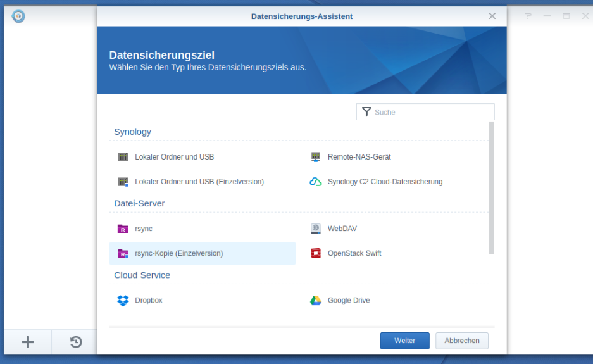Click the Lokaler Ordner und USB (Einzelversion) icon
This screenshot has width=593, height=364.
point(123,182)
